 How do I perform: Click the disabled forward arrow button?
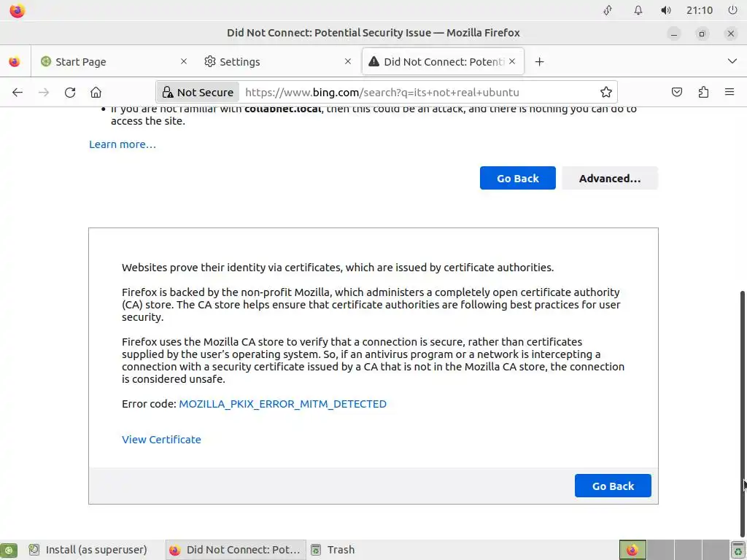click(x=44, y=93)
